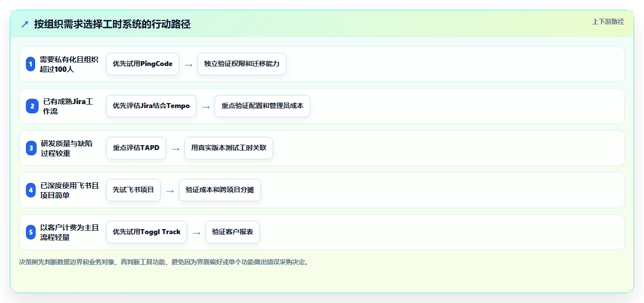The image size is (644, 303).
Task: Click the arrow icon beside the title
Action: (x=25, y=24)
